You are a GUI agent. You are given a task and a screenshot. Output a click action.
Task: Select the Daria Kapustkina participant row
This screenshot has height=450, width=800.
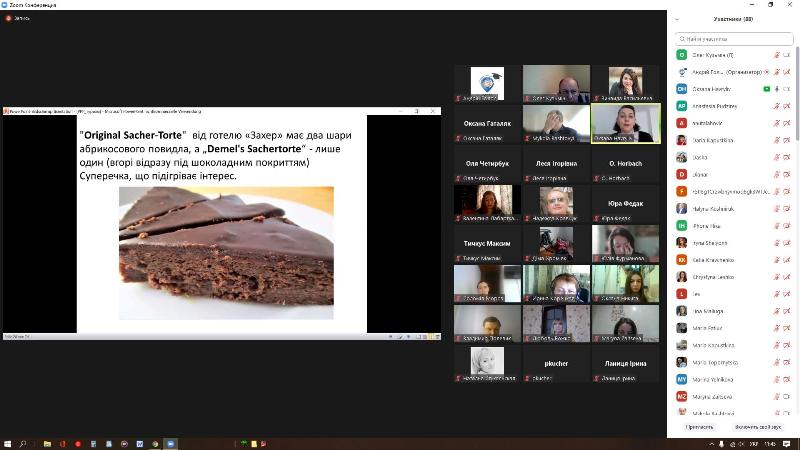pyautogui.click(x=734, y=140)
